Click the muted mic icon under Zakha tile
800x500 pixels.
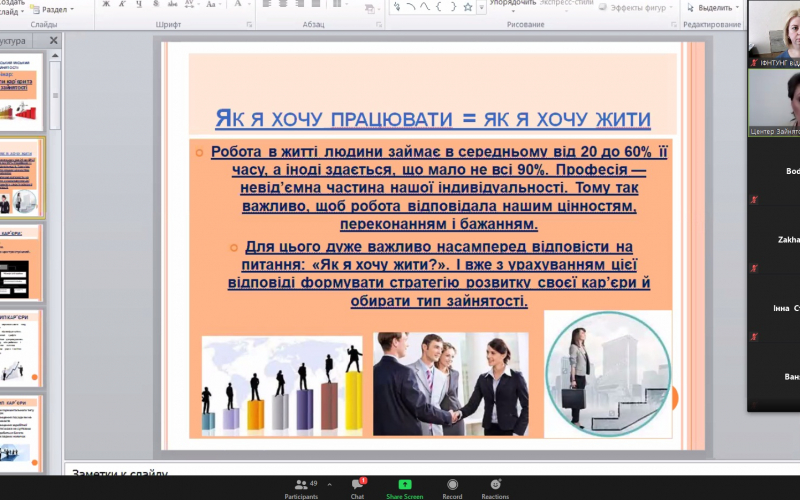tap(754, 268)
